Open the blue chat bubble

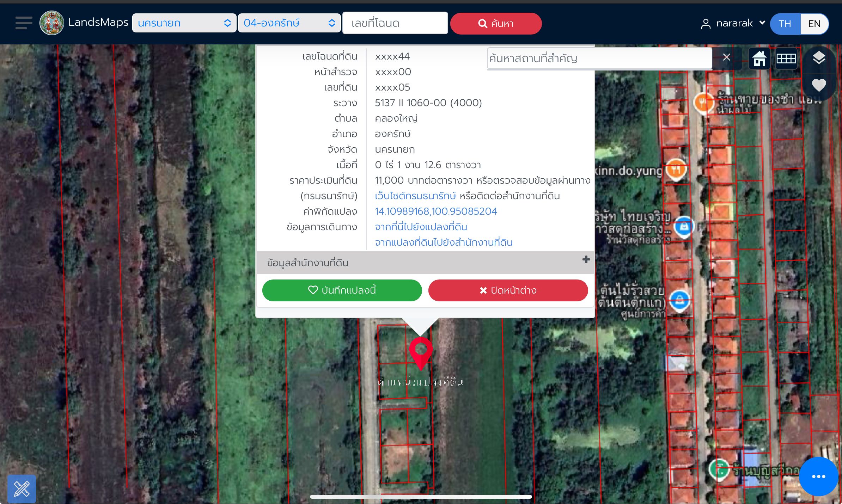coord(818,477)
